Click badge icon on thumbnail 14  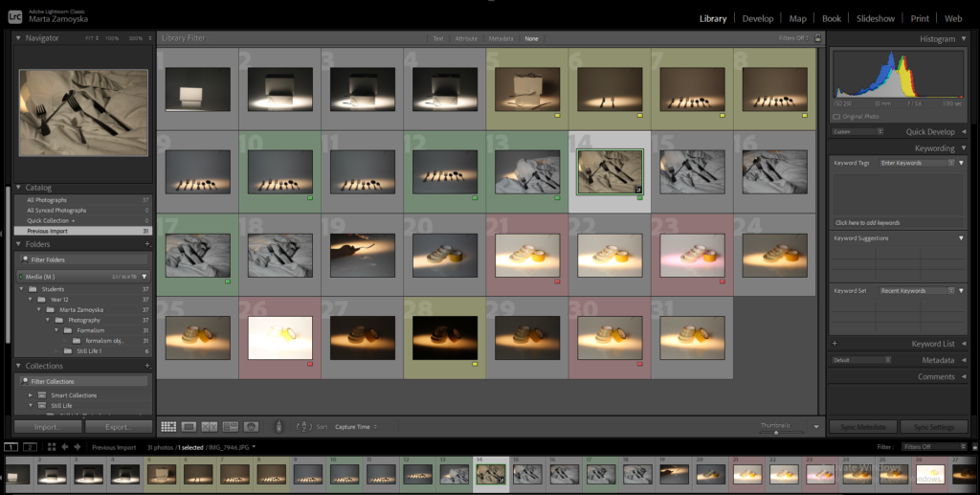[638, 188]
